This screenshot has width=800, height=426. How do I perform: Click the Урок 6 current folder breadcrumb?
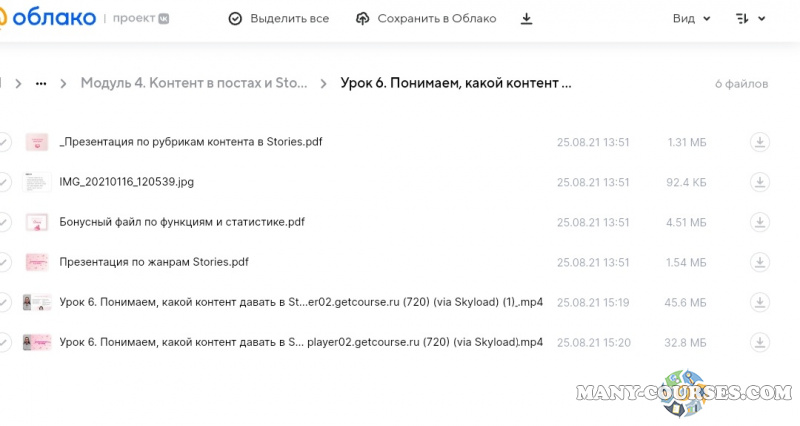pos(456,84)
